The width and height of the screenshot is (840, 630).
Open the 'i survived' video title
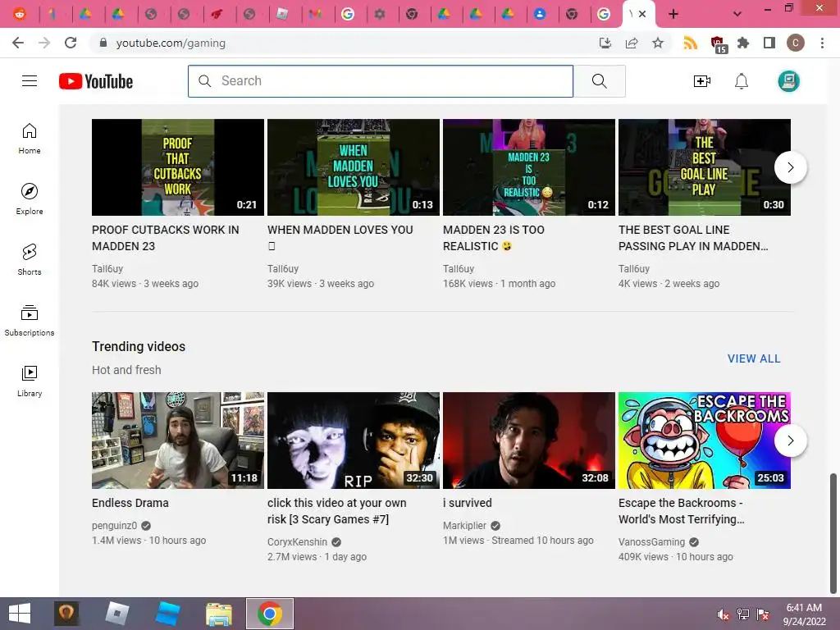[x=467, y=503]
